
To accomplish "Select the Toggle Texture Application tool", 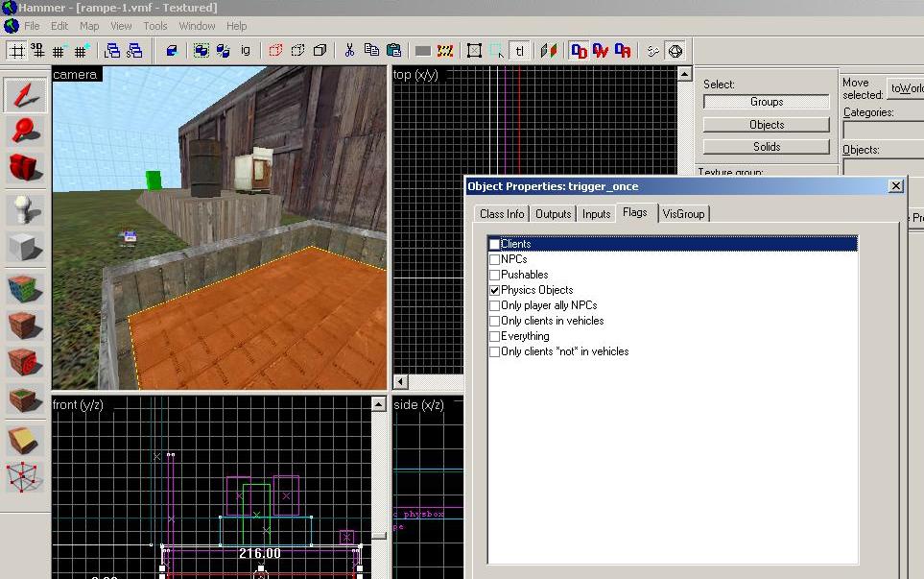I will [25, 290].
